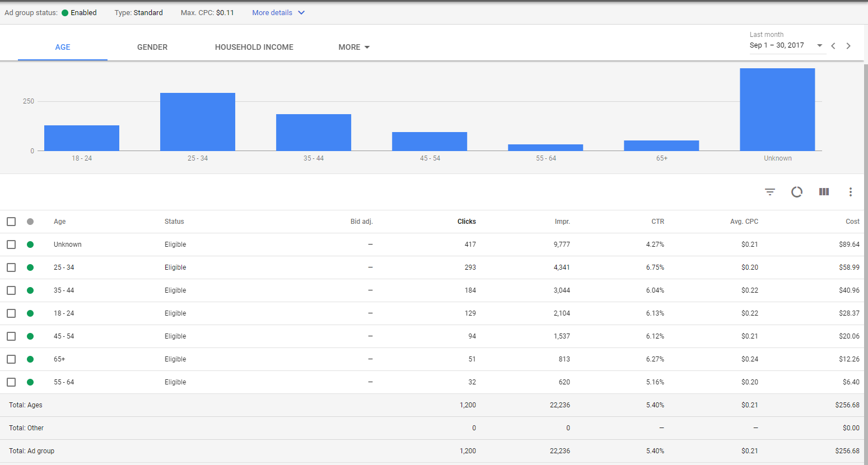Tick the select-all checkbox in table header

click(x=11, y=222)
